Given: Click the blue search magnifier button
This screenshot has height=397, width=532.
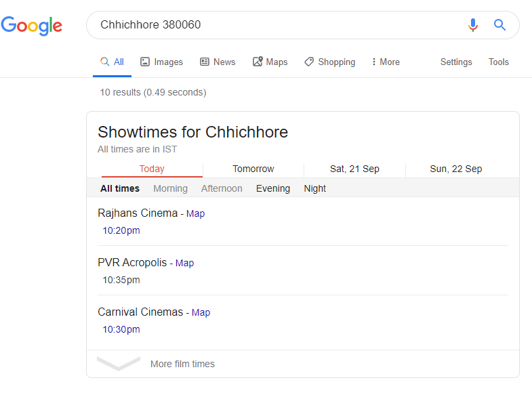Looking at the screenshot, I should 499,25.
